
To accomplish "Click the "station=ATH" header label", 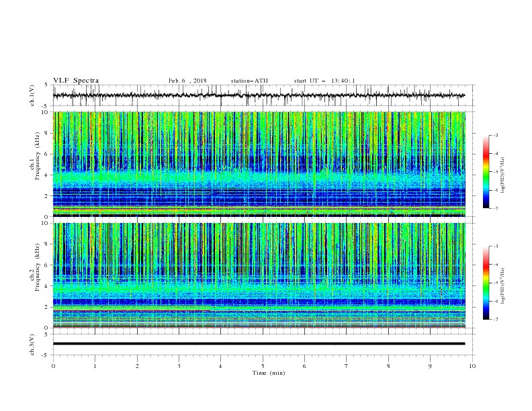I will (249, 81).
